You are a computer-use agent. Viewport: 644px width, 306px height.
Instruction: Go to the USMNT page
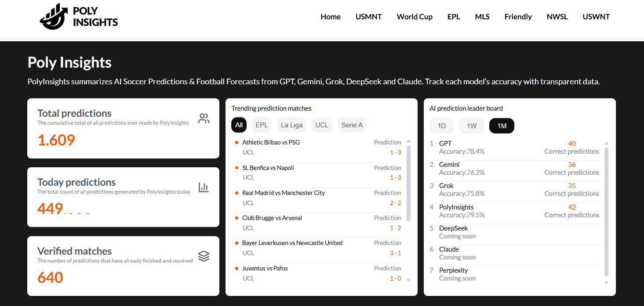click(368, 17)
